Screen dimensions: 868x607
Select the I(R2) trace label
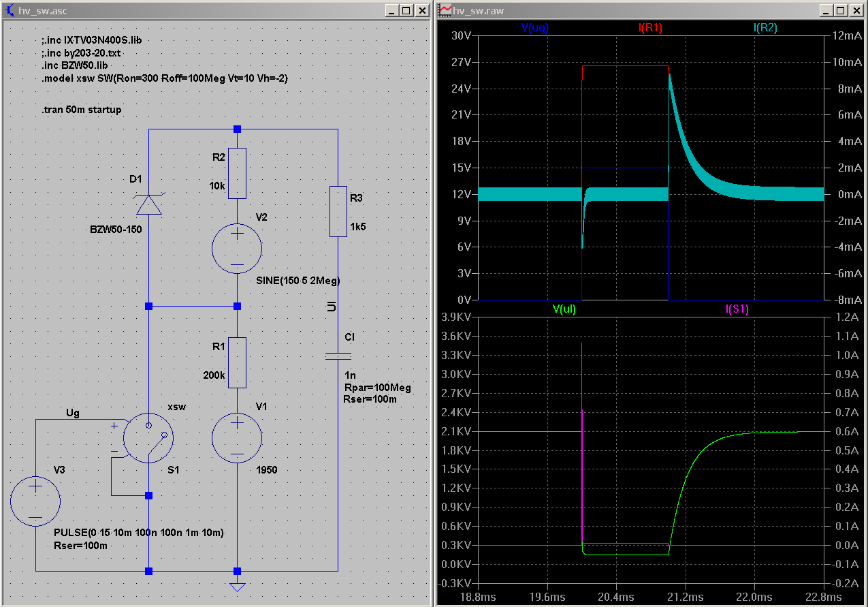tap(765, 28)
